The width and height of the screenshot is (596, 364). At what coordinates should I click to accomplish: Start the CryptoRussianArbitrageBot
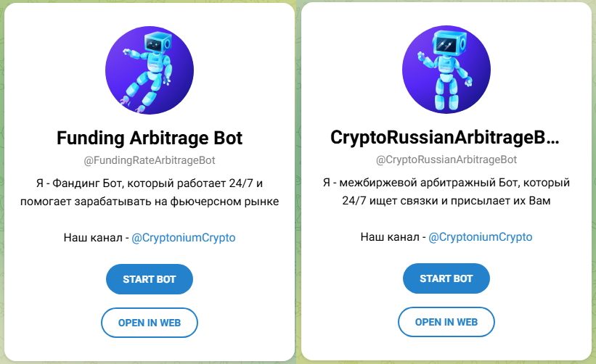[x=446, y=278]
